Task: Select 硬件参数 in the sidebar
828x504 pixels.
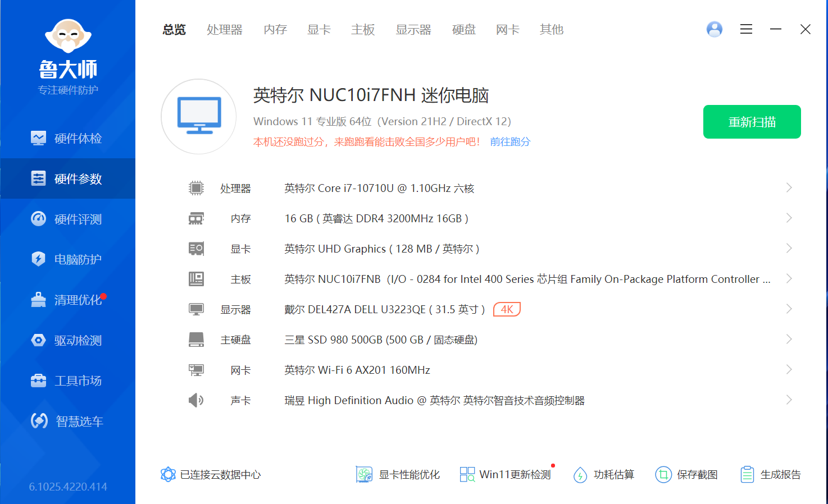Action: (67, 178)
